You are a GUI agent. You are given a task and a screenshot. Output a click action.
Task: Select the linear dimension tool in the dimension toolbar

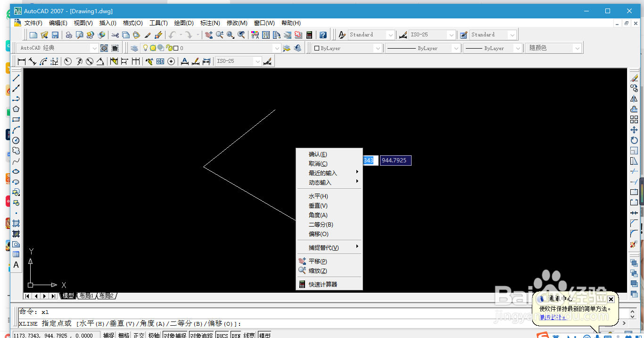(21, 61)
